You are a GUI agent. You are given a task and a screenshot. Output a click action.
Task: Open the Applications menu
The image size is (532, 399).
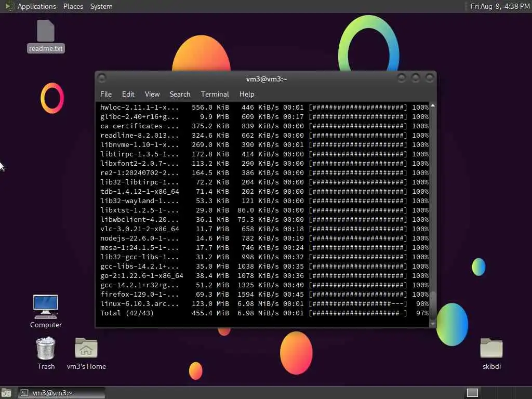(x=37, y=6)
